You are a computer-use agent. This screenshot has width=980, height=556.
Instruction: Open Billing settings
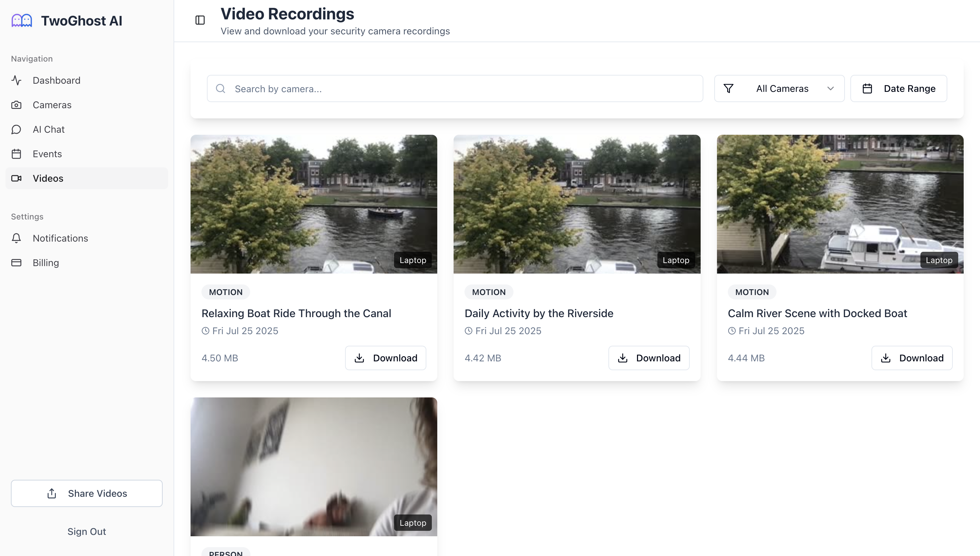[87, 263]
